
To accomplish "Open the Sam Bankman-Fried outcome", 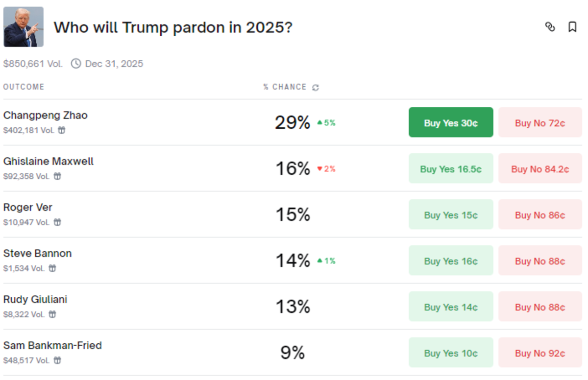I will pos(52,345).
